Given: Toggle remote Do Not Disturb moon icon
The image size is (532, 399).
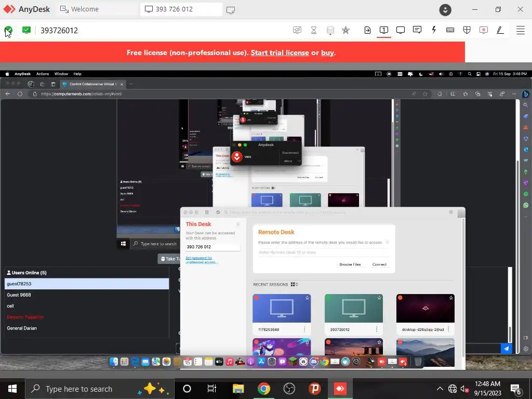Looking at the screenshot, I should coord(421,74).
